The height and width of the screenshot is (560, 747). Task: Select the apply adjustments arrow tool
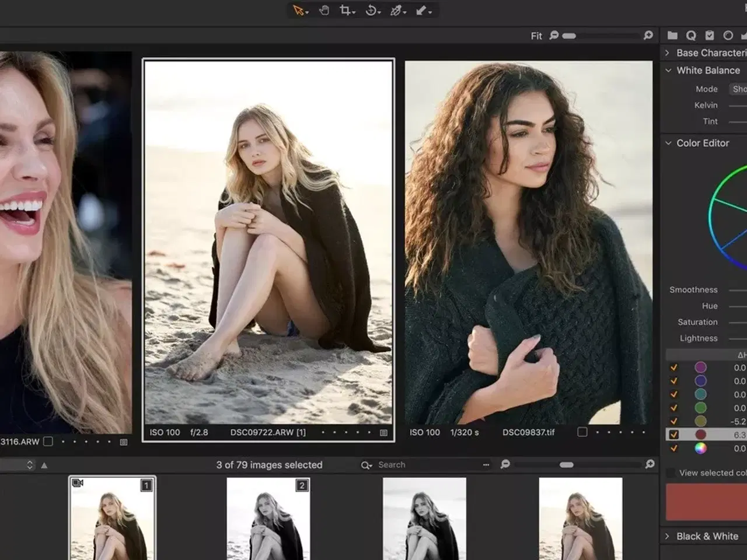(423, 10)
